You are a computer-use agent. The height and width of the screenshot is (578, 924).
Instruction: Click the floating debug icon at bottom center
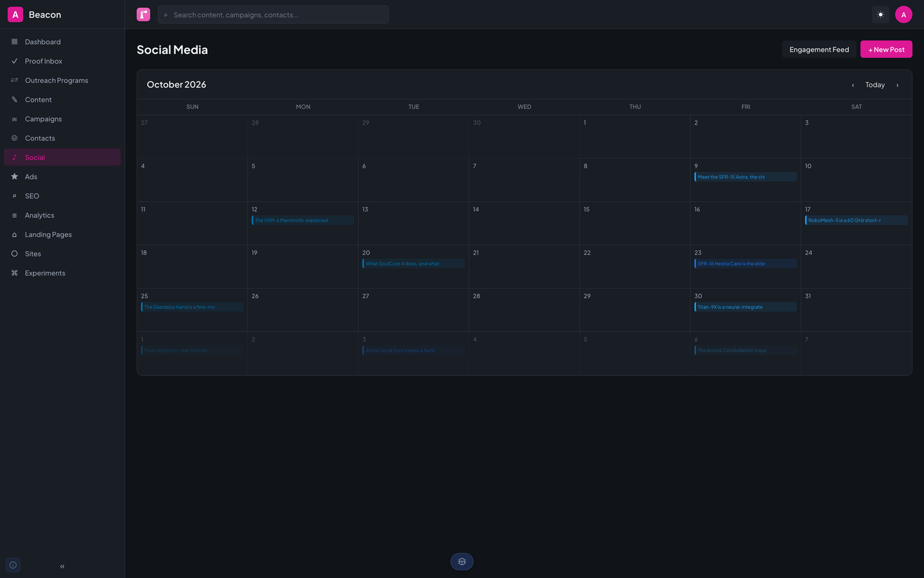click(x=462, y=562)
